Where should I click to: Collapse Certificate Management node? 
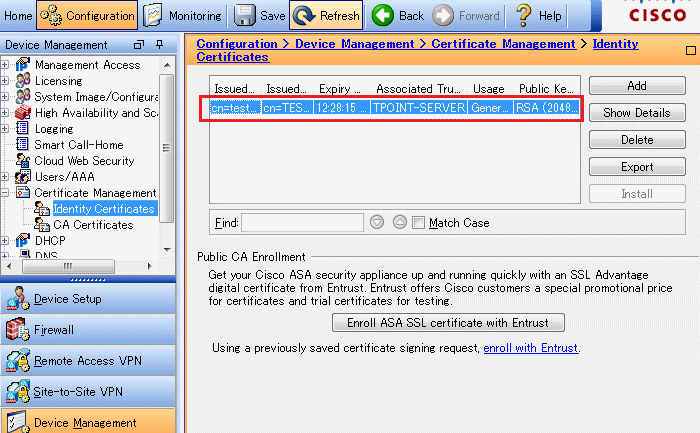pyautogui.click(x=5, y=192)
